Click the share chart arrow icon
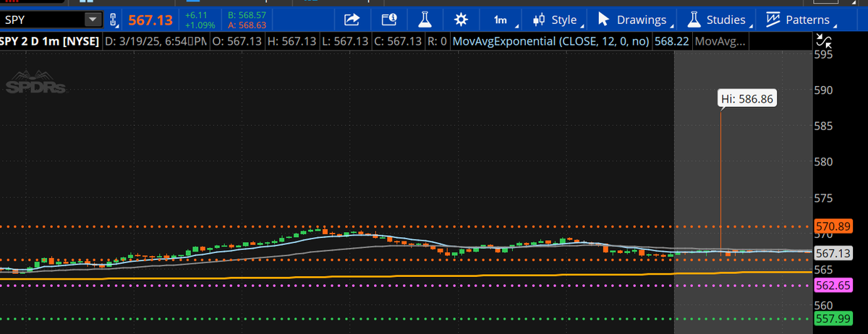 pos(352,20)
